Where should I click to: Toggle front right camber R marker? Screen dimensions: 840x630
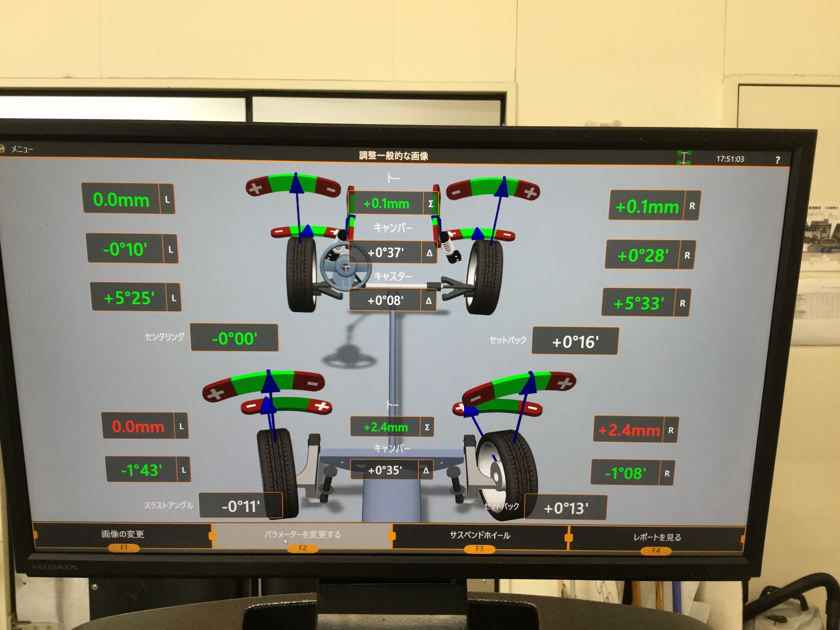(687, 256)
